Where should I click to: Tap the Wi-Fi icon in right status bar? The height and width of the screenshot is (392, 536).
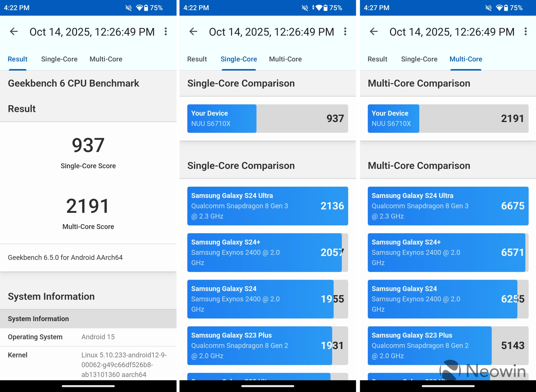point(499,8)
